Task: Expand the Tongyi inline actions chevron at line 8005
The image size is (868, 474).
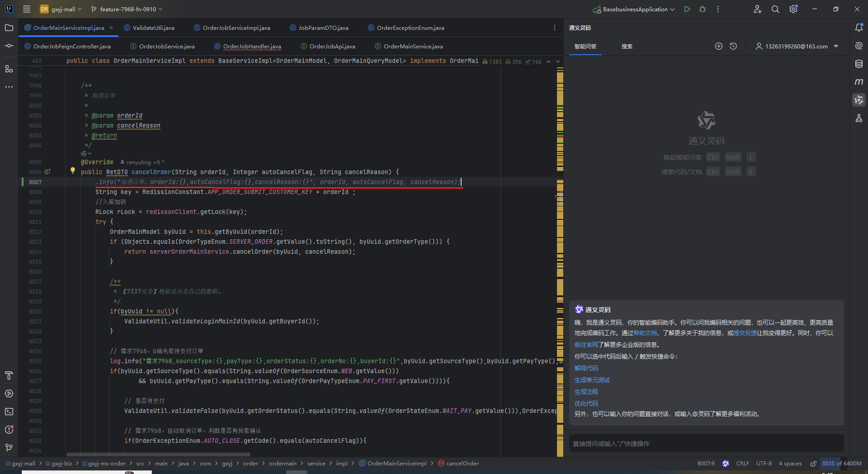Action: 90,154
